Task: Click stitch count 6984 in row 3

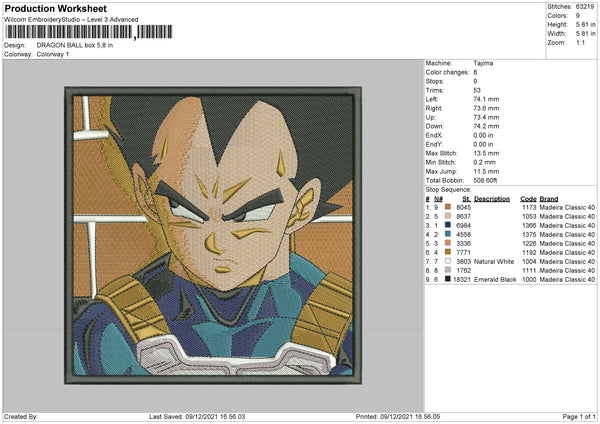Action: point(463,225)
